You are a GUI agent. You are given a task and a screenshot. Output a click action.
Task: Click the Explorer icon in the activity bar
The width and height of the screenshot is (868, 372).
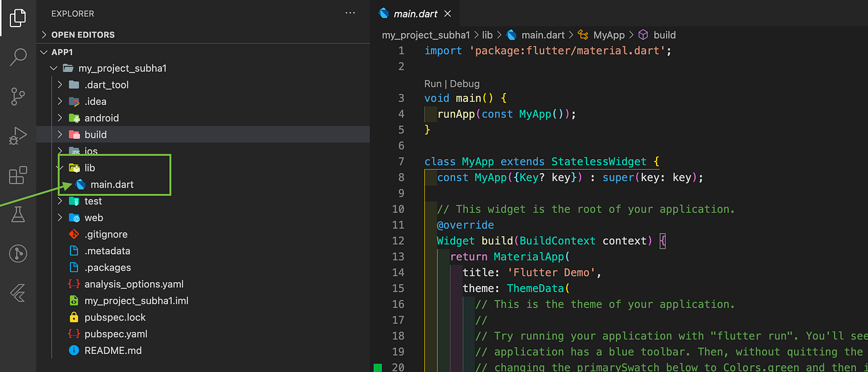(x=18, y=17)
